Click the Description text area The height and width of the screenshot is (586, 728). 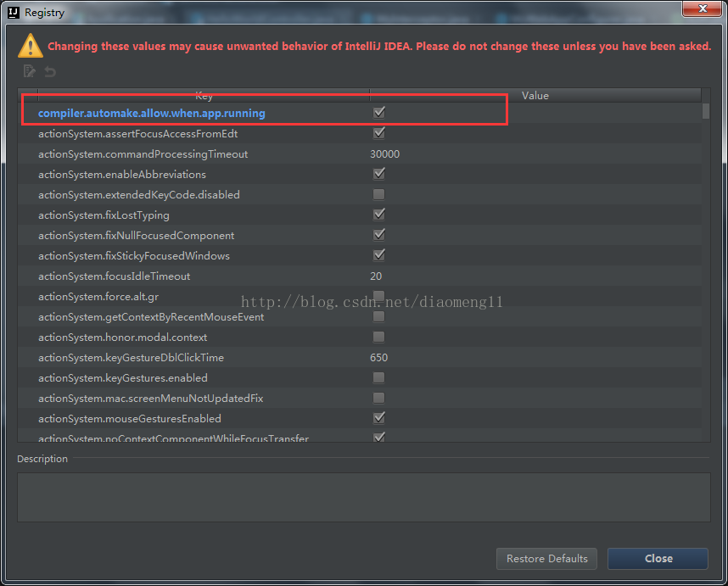pyautogui.click(x=363, y=498)
